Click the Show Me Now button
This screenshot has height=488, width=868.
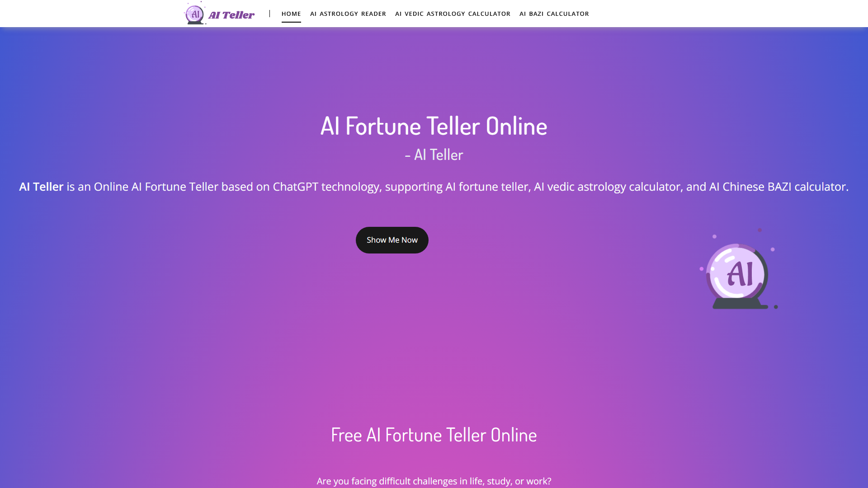[x=392, y=240]
